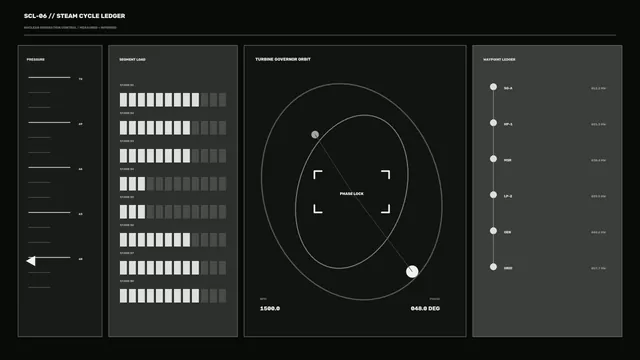Click the bottom-right phase lock bracket
Image resolution: width=640 pixels, height=360 pixels.
point(386,209)
